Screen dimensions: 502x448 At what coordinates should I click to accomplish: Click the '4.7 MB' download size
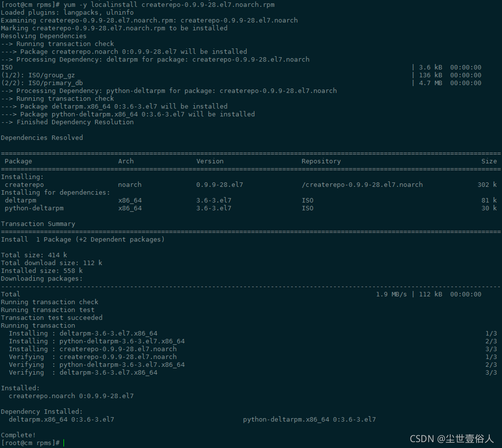431,83
